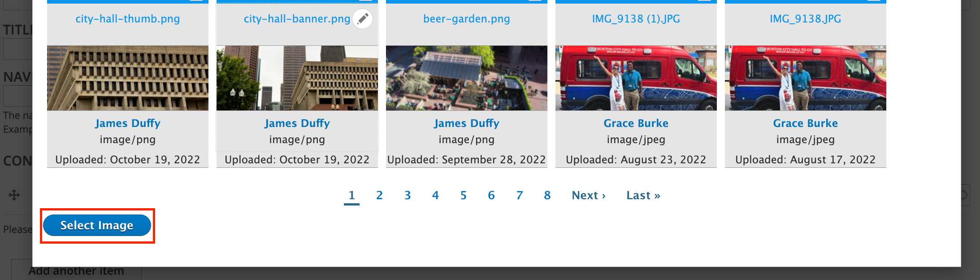
Task: Pick the red van thumbnail uploaded August 17
Action: tap(805, 78)
